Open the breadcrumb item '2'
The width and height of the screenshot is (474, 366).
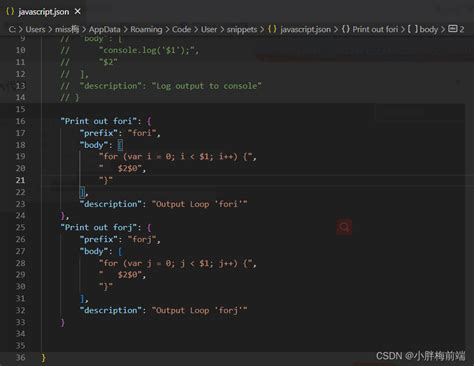point(456,29)
